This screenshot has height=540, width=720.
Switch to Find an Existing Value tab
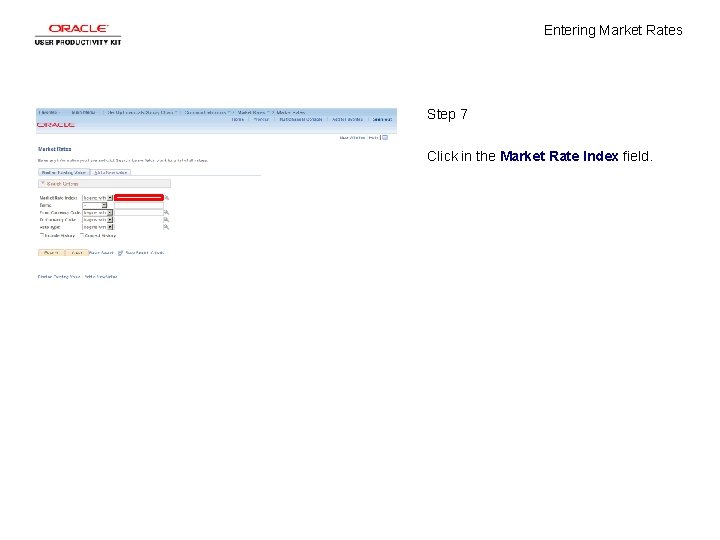[64, 173]
